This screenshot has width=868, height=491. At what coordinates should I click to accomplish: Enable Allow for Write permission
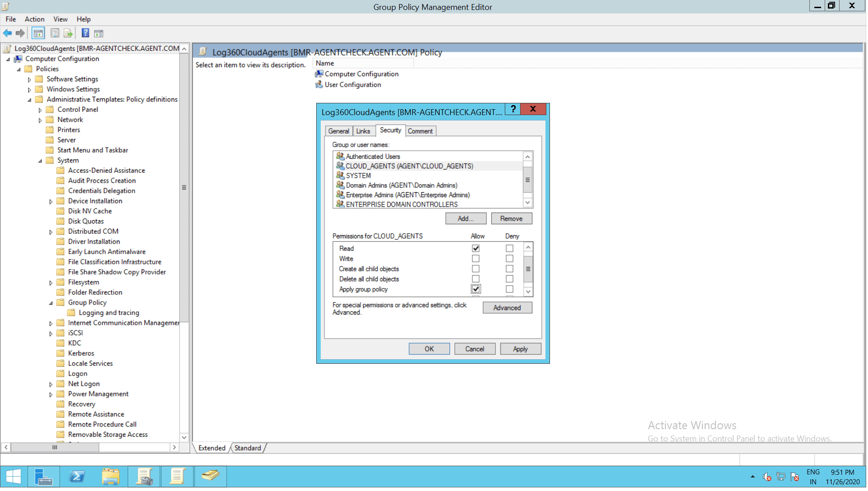pyautogui.click(x=476, y=259)
